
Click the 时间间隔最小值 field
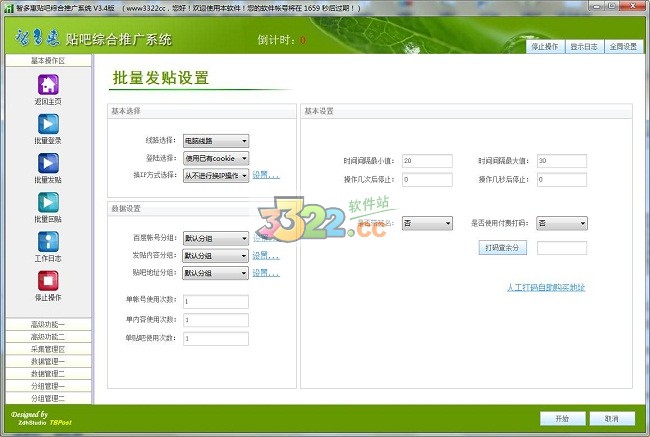(x=427, y=161)
